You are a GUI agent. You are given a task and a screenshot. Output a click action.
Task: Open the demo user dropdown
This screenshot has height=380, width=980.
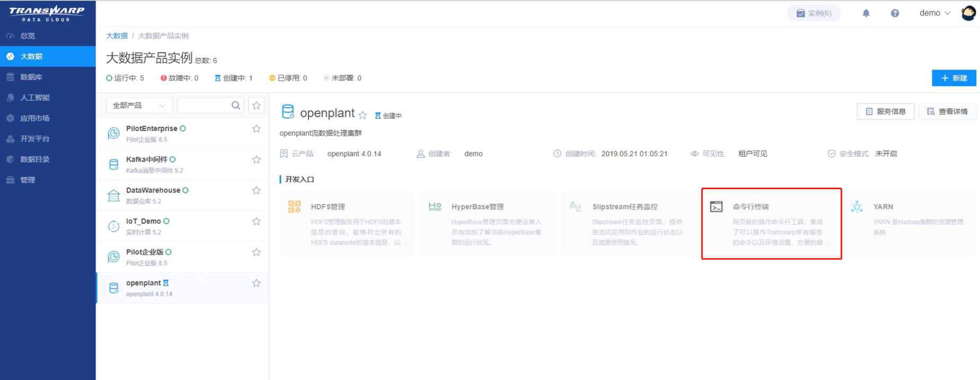[935, 13]
